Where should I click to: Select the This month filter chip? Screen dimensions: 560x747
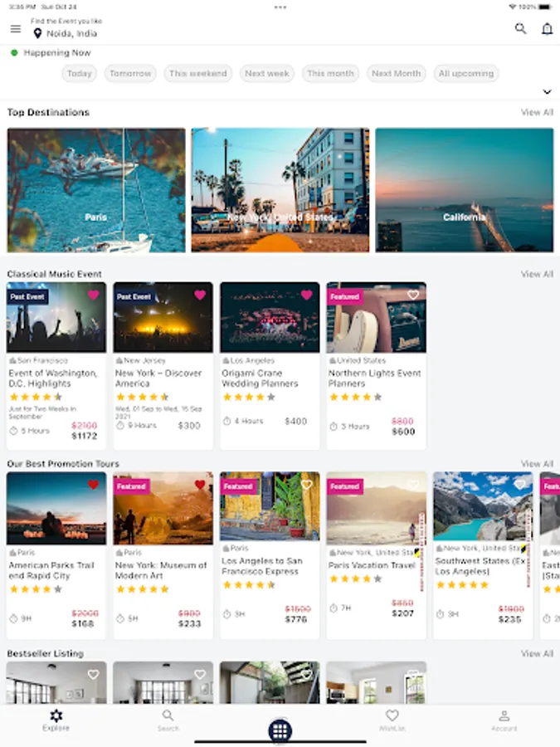(330, 73)
